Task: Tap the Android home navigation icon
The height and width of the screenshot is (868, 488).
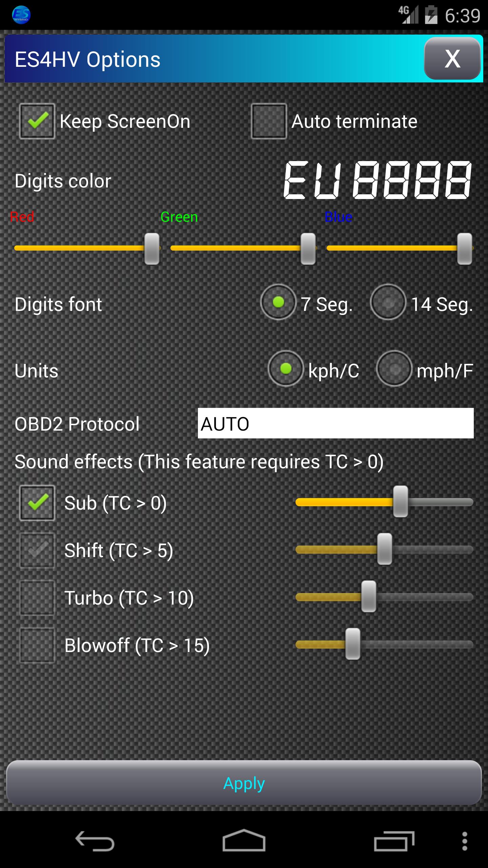Action: (244, 841)
